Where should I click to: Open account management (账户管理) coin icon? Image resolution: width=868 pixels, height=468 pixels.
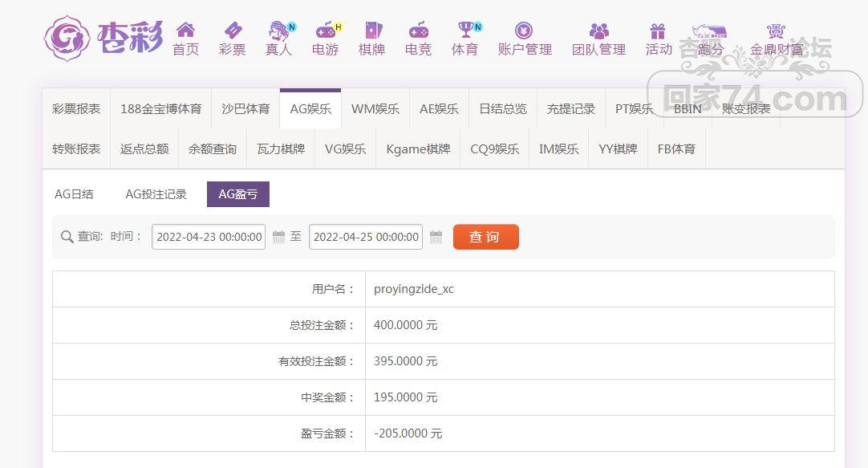click(x=524, y=31)
